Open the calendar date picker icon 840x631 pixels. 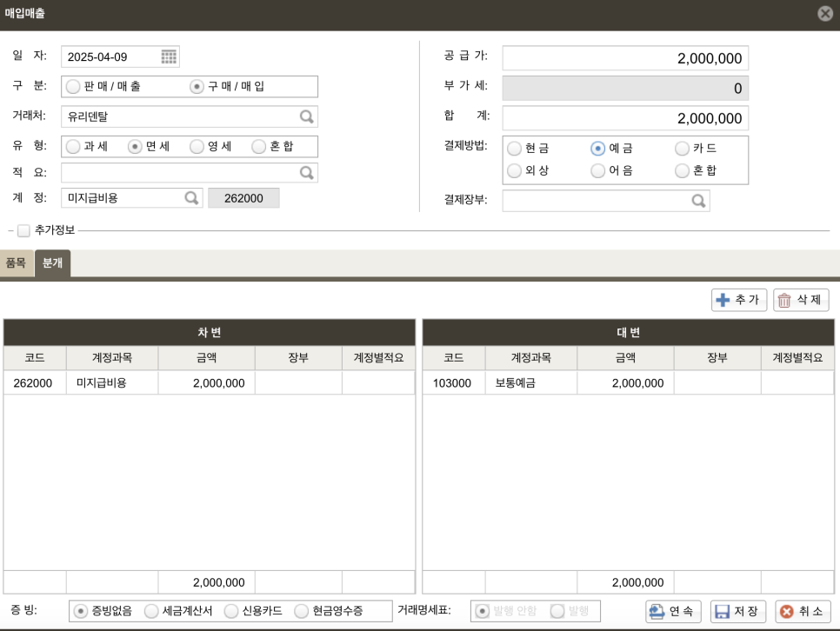[x=169, y=56]
